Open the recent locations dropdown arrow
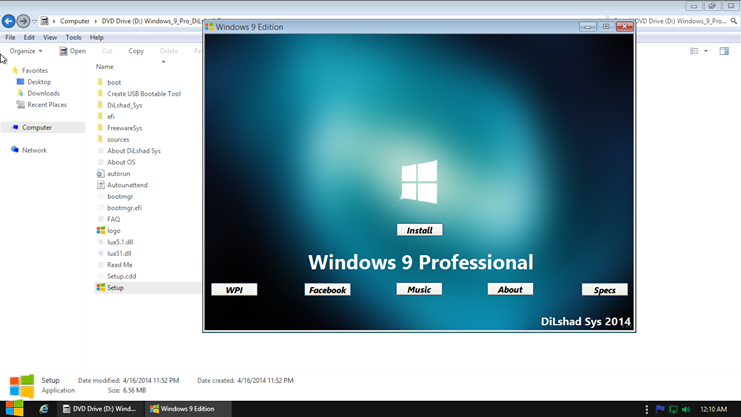Screen dimensions: 741x417 click(34, 21)
